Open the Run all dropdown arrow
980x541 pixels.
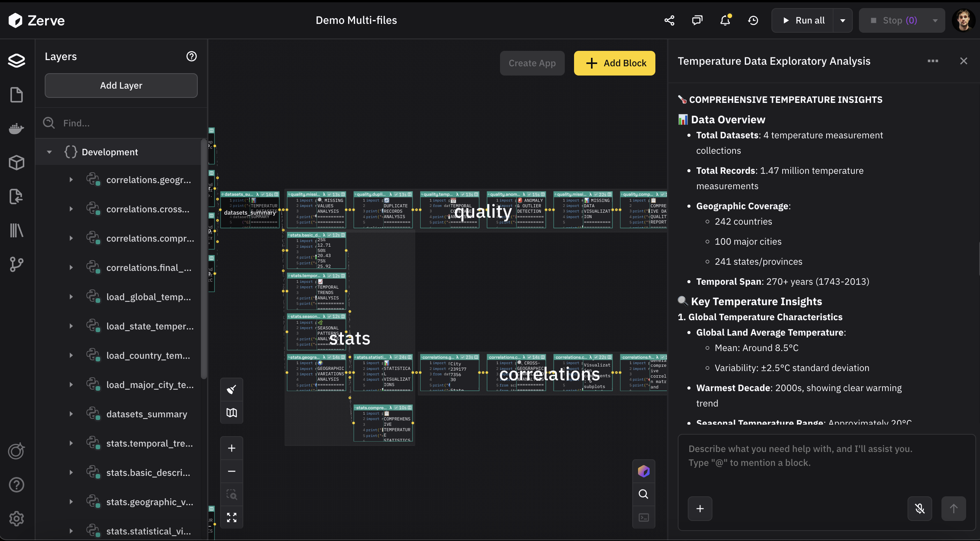coord(843,20)
